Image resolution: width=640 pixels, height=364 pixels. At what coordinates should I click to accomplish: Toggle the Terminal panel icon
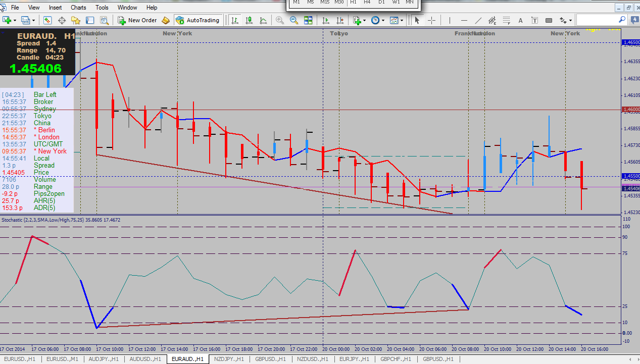(x=90, y=20)
